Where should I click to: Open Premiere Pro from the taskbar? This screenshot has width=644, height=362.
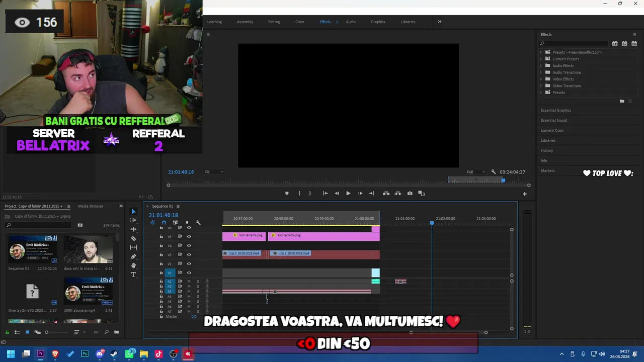tap(41, 354)
